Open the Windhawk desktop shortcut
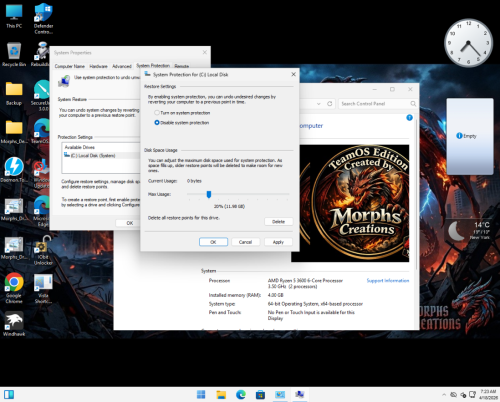Viewport: 500px width, 402px height. (14, 324)
